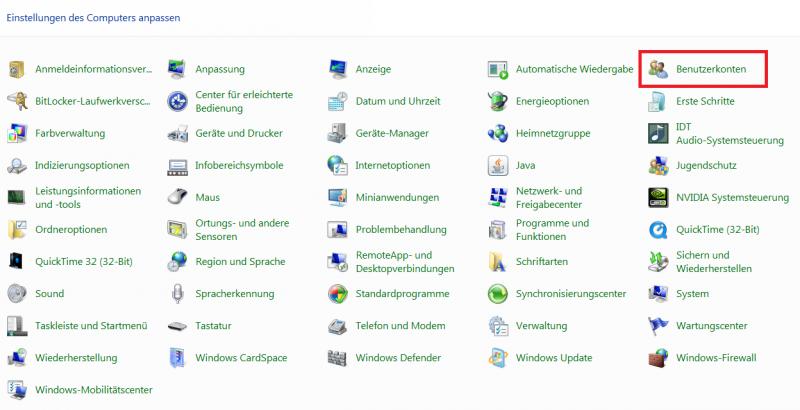Click the Center für erleichterte Bedienung icon
This screenshot has width=800, height=410.
177,101
